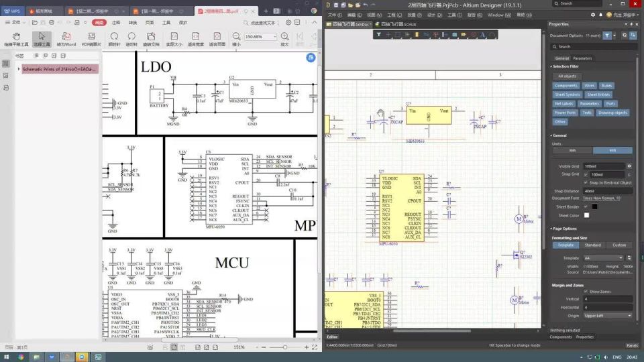Select mm units toggle
Viewport: 644px width, 362px height.
pyautogui.click(x=572, y=150)
